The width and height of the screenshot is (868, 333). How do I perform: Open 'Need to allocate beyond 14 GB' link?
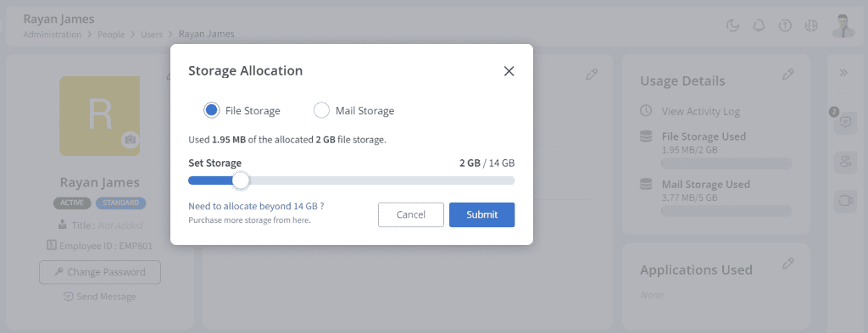click(256, 207)
